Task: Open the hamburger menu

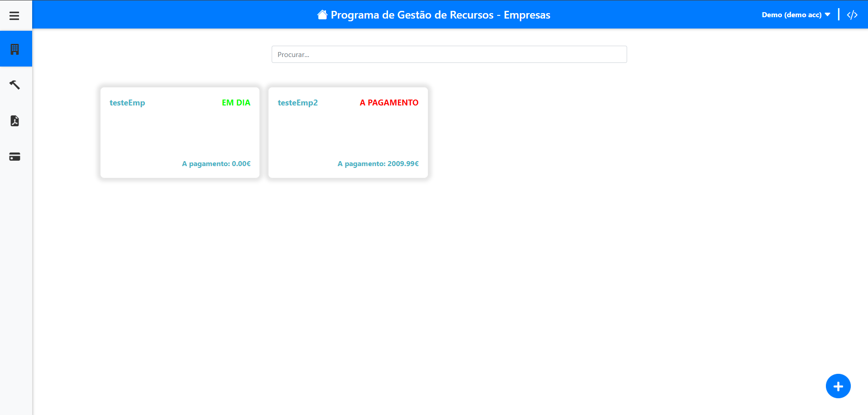Action: coord(14,16)
